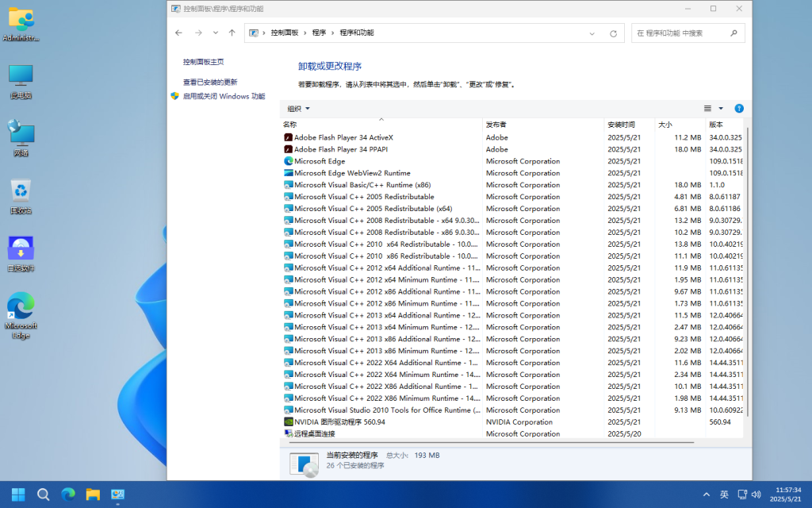812x508 pixels.
Task: Go up one folder level arrow
Action: point(232,33)
